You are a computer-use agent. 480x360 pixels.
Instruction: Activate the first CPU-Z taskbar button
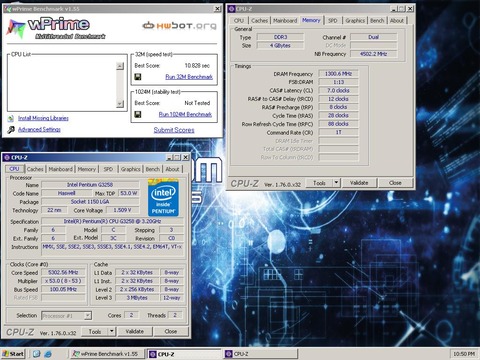(x=184, y=354)
